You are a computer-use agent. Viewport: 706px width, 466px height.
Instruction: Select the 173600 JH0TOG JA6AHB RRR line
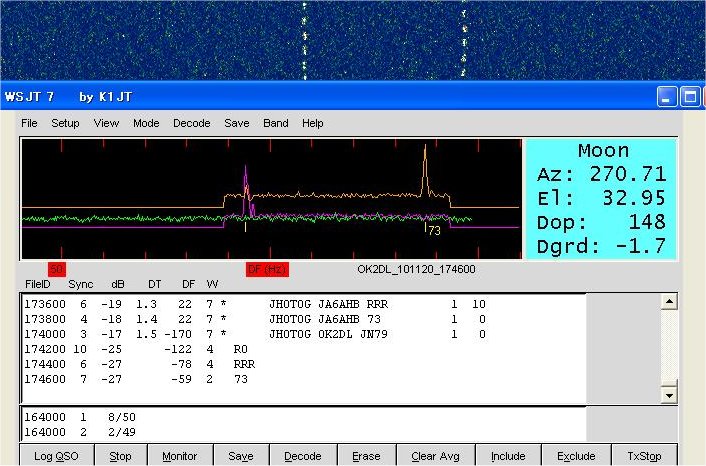[255, 304]
